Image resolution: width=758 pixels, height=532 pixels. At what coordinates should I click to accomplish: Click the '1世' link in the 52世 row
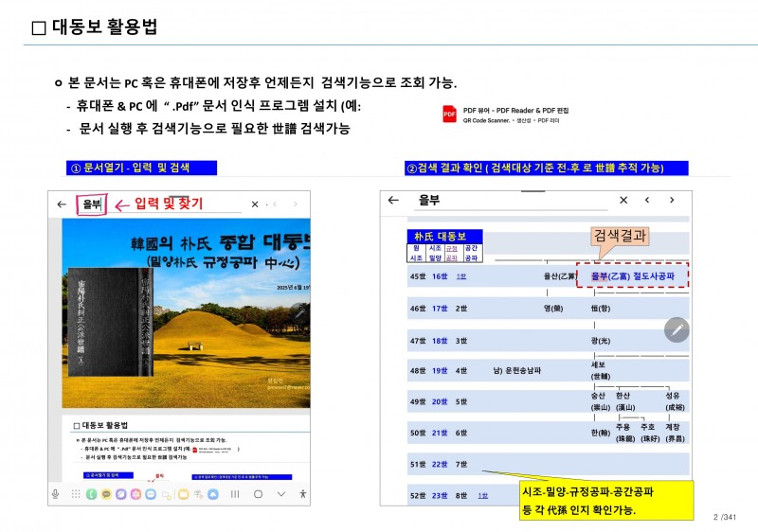pyautogui.click(x=483, y=495)
